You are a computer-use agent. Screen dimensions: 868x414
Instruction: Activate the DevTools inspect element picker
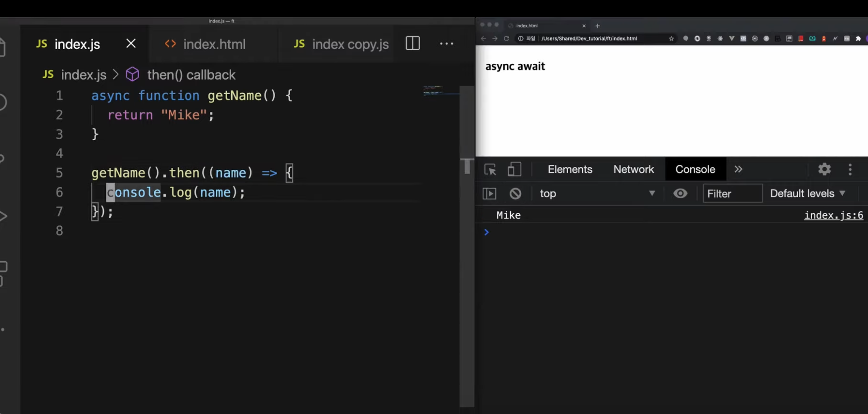tap(490, 169)
